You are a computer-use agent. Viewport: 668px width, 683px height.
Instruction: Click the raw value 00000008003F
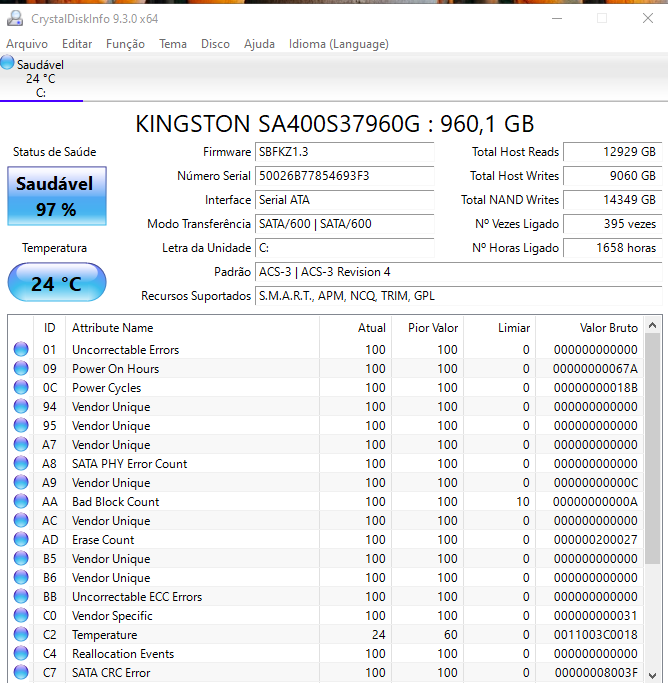click(x=596, y=673)
